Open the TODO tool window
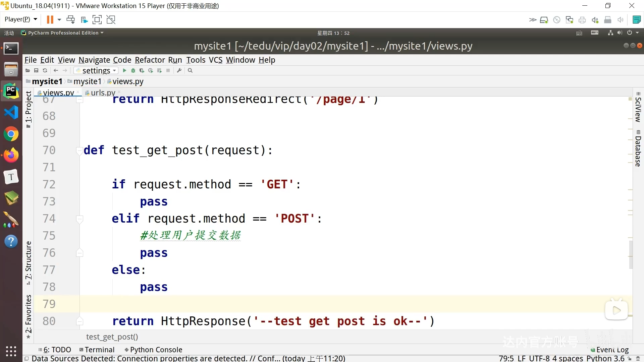 (55, 350)
